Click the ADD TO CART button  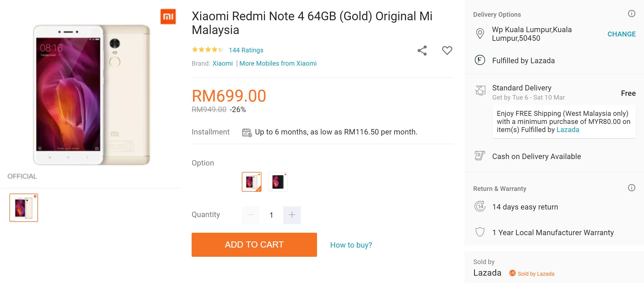pyautogui.click(x=254, y=245)
